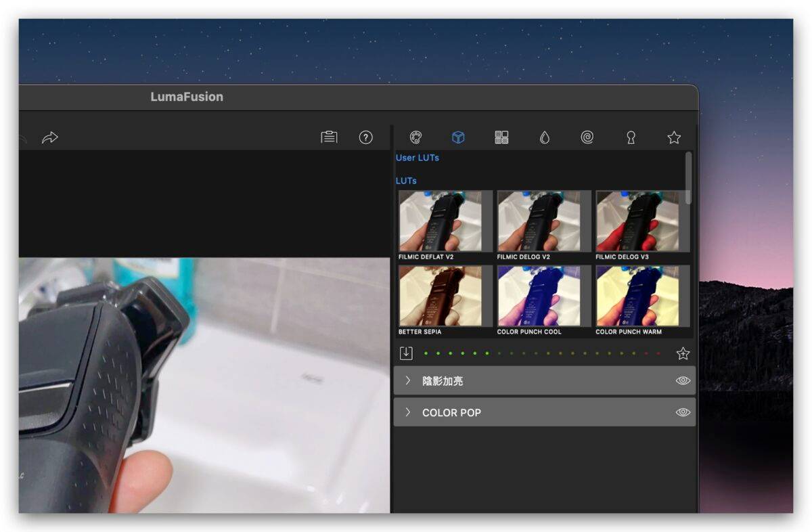This screenshot has height=532, width=812.
Task: Toggle visibility of COLOR POP effect
Action: click(683, 412)
